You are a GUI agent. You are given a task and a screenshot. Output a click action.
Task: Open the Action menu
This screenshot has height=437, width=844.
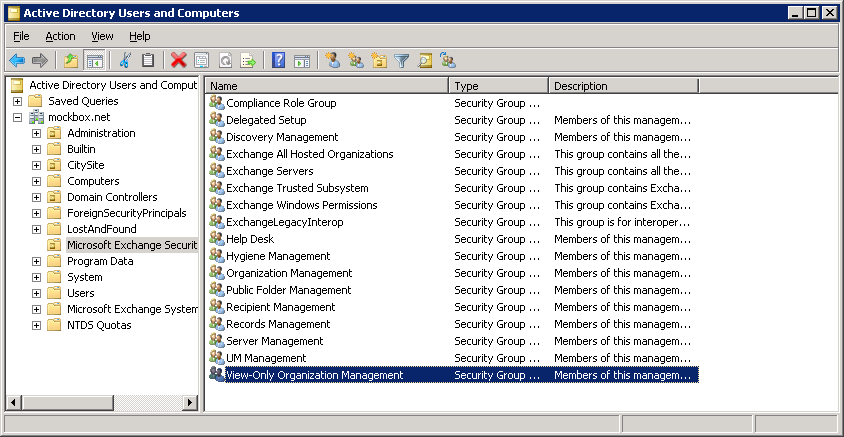[x=60, y=36]
